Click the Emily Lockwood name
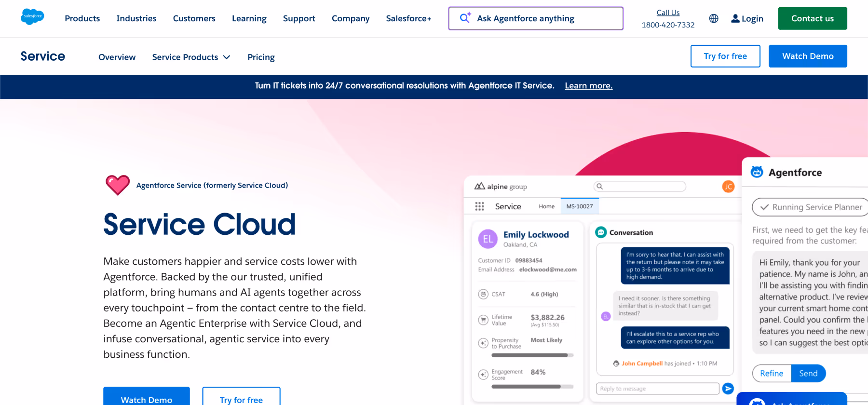 click(x=536, y=234)
